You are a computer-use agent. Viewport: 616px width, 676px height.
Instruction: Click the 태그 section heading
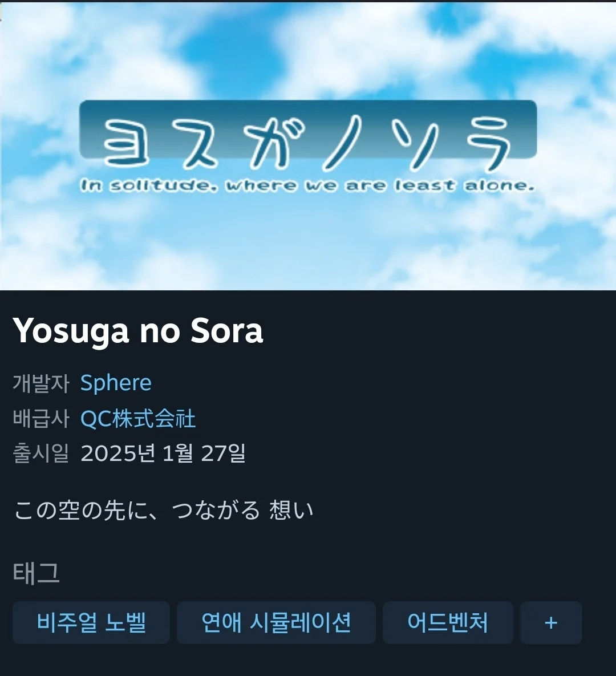click(x=36, y=573)
